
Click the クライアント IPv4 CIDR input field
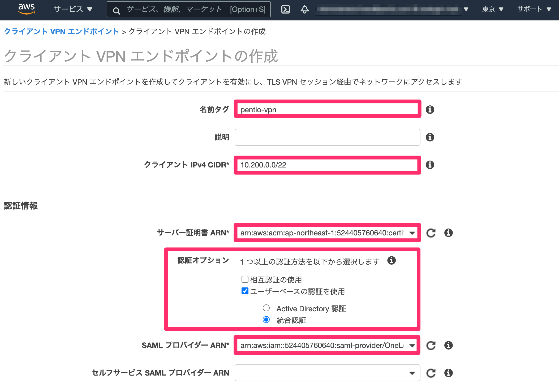click(327, 165)
